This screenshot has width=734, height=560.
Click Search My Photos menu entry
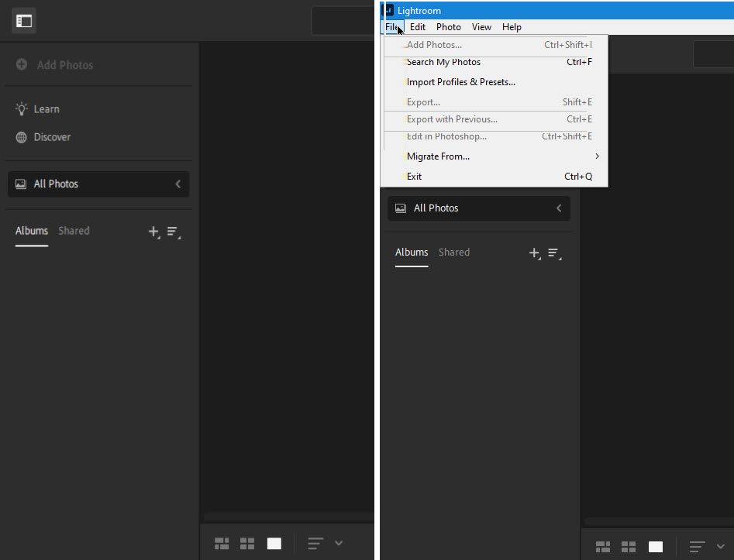tap(443, 62)
